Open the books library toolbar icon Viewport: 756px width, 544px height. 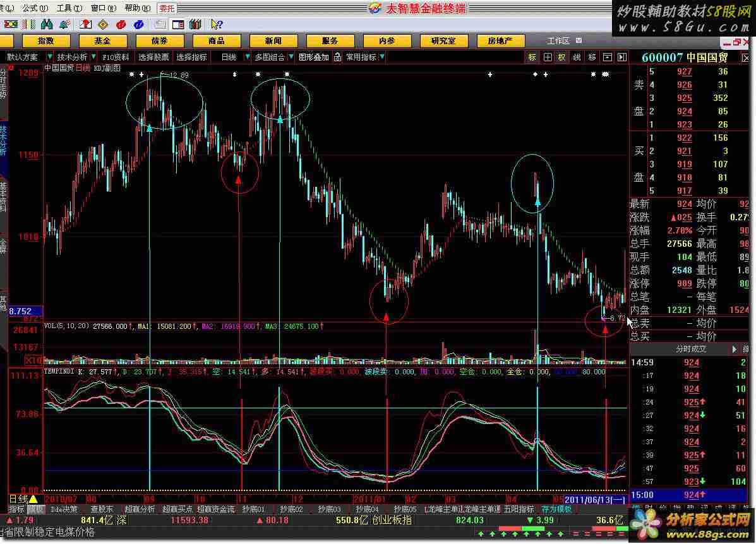pyautogui.click(x=195, y=24)
